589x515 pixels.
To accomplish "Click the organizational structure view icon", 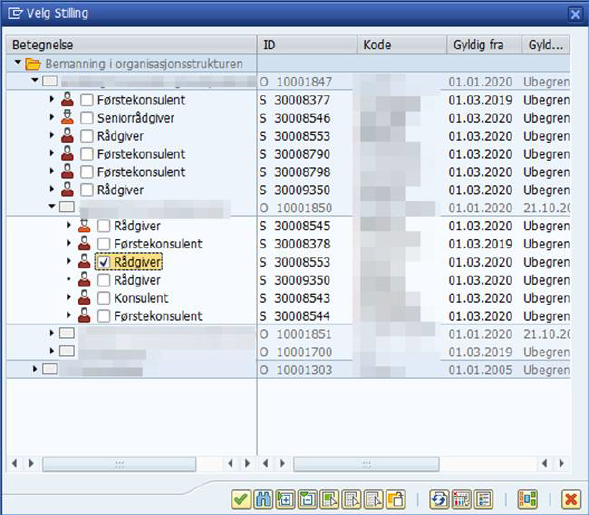I will click(x=527, y=500).
